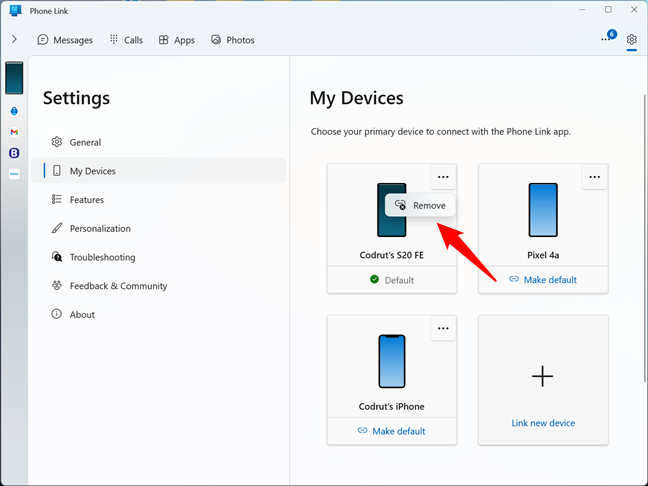The image size is (648, 486).
Task: Open the About section
Action: (159, 314)
